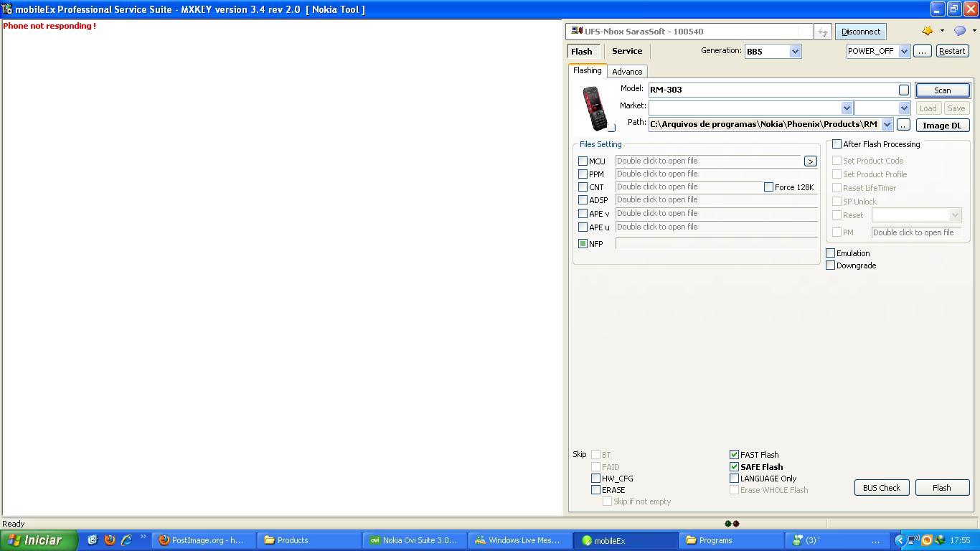Click the MCU file arrow button
This screenshot has width=980, height=551.
pyautogui.click(x=810, y=161)
